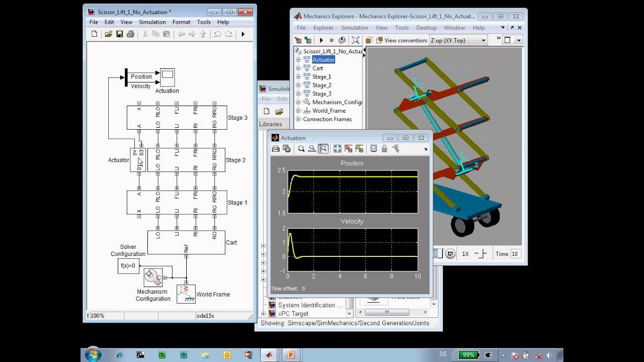Image resolution: width=644 pixels, height=362 pixels.
Task: Select Actuator in explorer tree
Action: pos(324,60)
